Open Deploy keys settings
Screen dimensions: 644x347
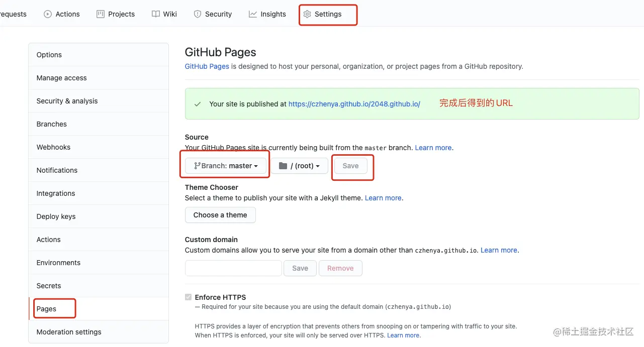tap(99, 216)
